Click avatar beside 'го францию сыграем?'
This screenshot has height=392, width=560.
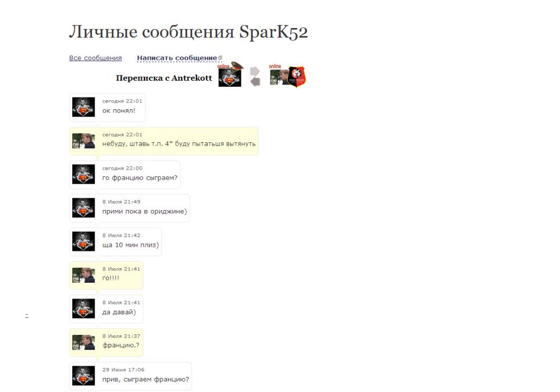click(83, 174)
